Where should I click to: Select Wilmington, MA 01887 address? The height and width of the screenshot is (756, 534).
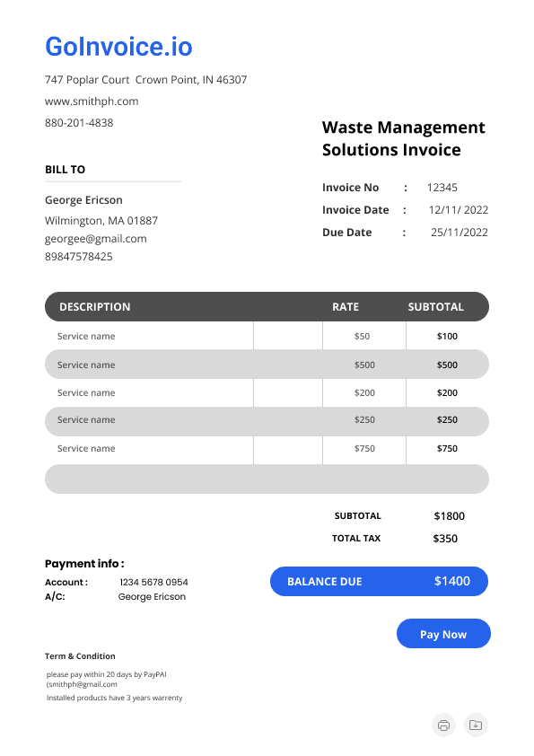(x=101, y=221)
